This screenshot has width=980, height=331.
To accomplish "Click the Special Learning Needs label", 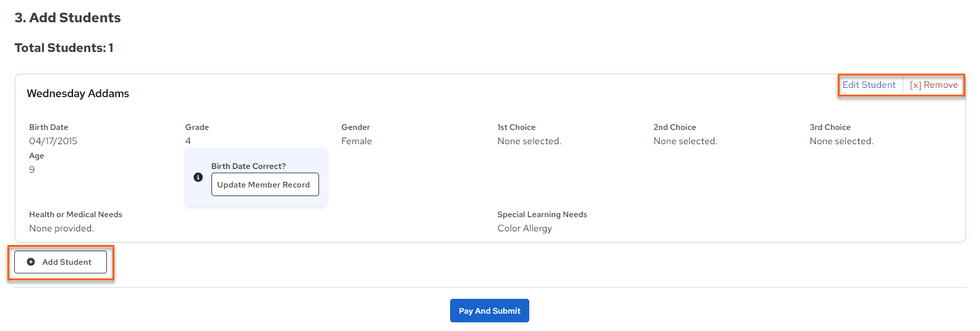I will (x=542, y=214).
